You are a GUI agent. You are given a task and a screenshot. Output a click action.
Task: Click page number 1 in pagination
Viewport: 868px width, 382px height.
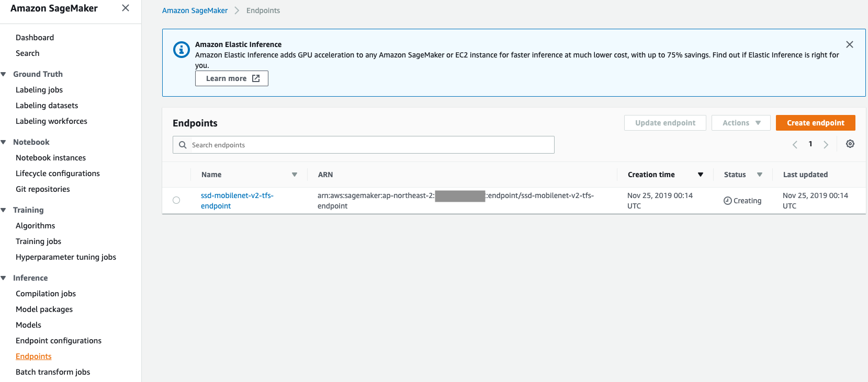[x=810, y=144]
